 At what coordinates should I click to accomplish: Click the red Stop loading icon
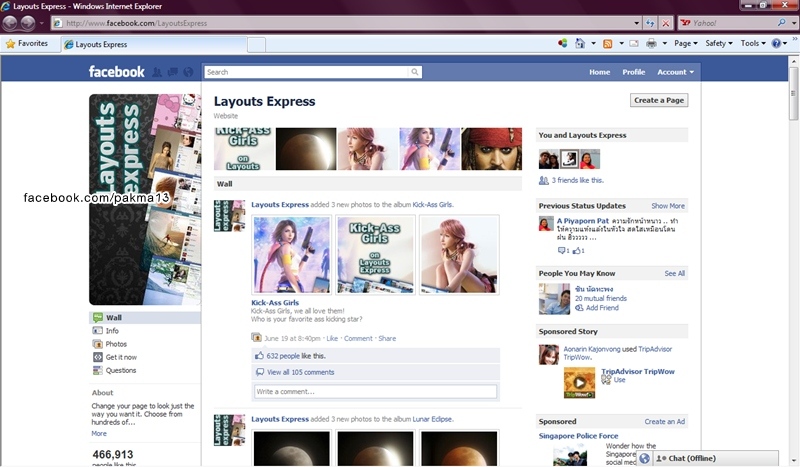coord(666,23)
